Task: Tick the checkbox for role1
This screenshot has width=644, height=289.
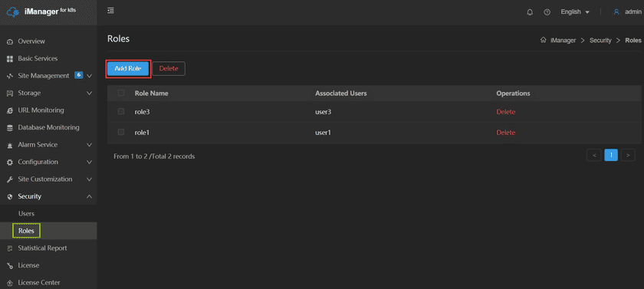Action: (x=121, y=132)
